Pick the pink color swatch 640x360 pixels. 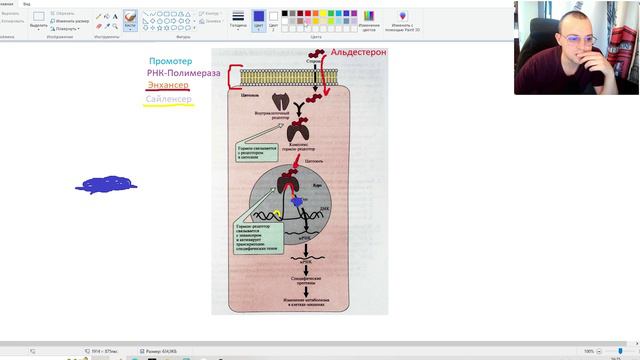pyautogui.click(x=308, y=21)
